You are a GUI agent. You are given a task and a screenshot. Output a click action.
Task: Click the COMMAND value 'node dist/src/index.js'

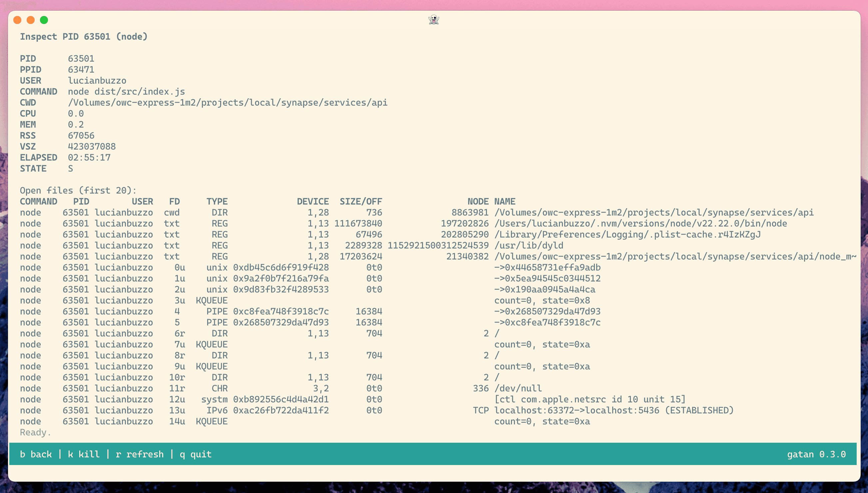point(126,91)
